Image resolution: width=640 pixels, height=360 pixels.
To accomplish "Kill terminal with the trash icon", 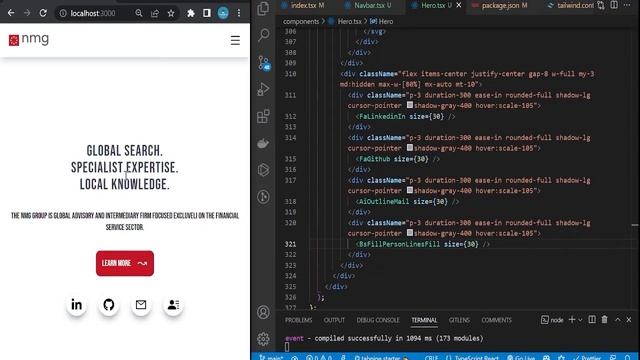I will [x=604, y=320].
